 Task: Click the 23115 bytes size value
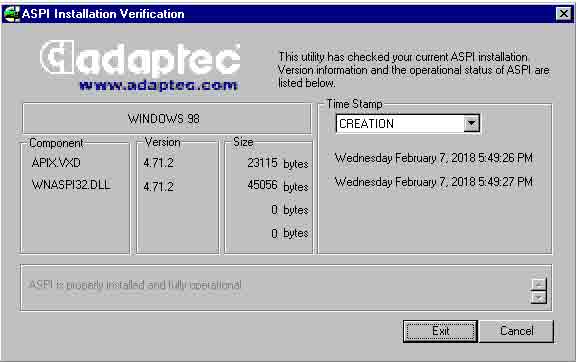278,164
